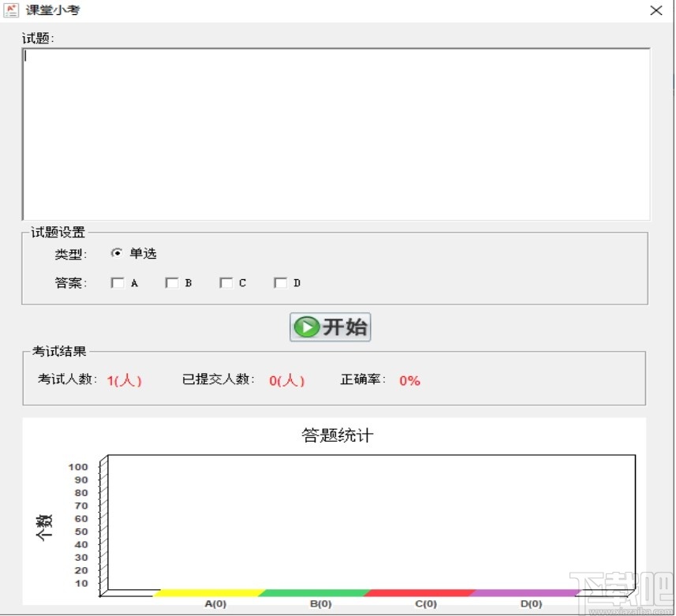Click the 0% accuracy rate value
The image size is (676, 616).
click(409, 379)
